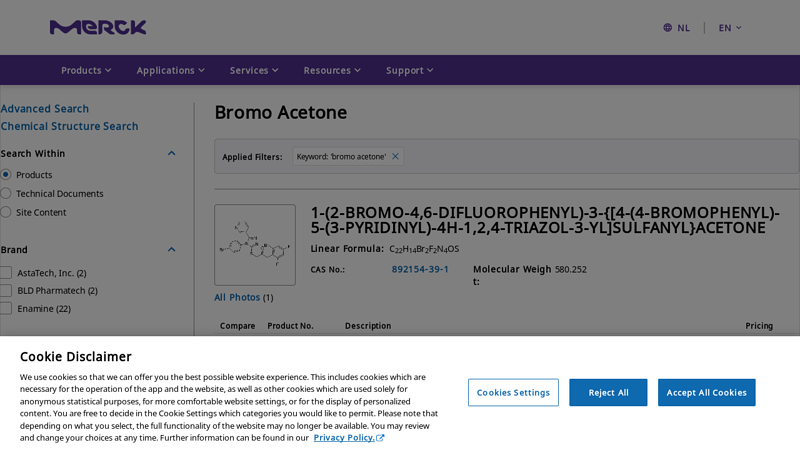Viewport: 800px width, 450px height.
Task: Open the Privacy Policy external link
Action: click(348, 438)
